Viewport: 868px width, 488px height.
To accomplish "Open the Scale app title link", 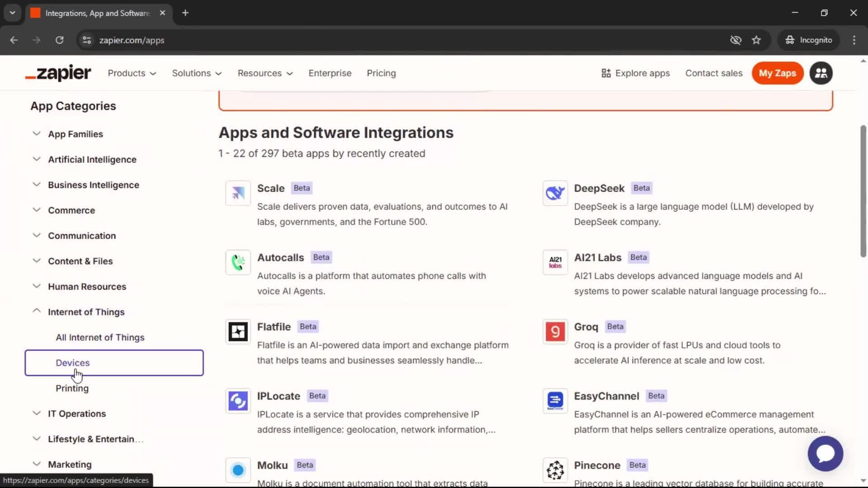I will 271,188.
